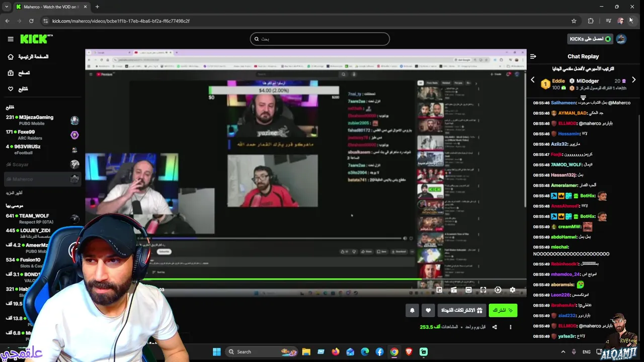Viewport: 644px width, 362px height.
Task: Toggle follow with the heart button
Action: pyautogui.click(x=428, y=310)
